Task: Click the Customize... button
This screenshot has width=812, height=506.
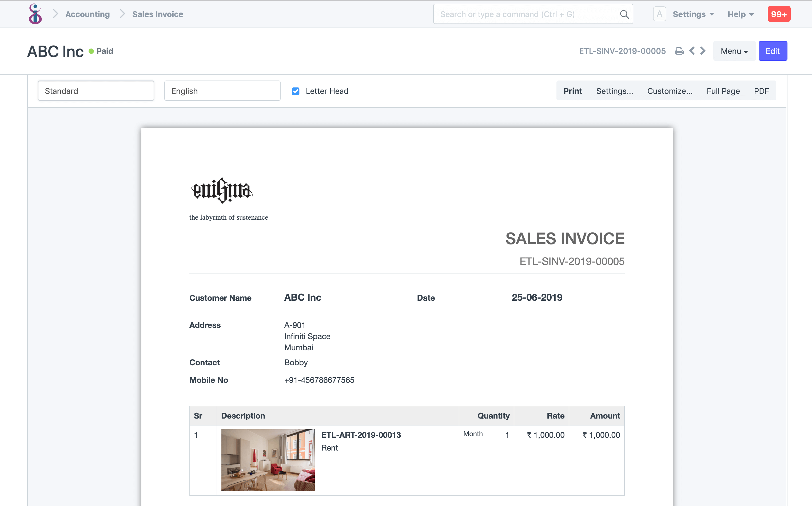Action: click(670, 90)
